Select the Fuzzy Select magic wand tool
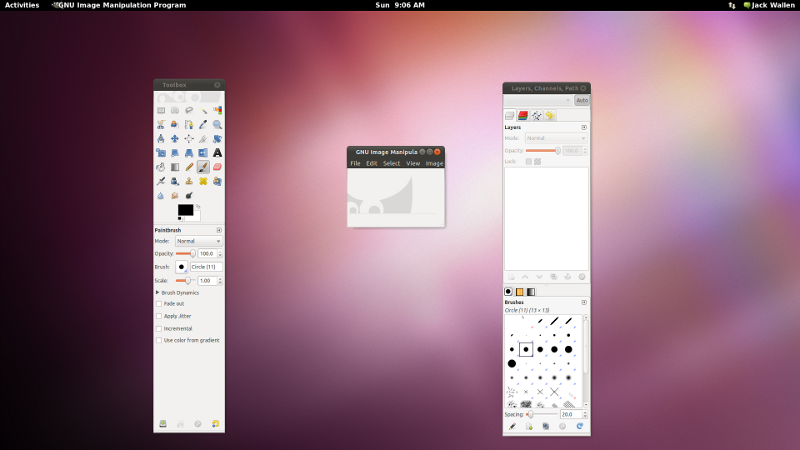 [x=203, y=110]
